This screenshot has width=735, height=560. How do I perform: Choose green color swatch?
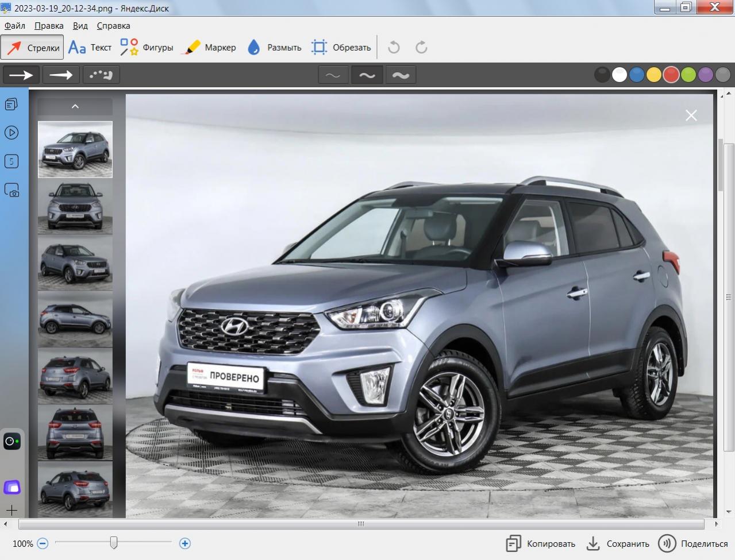click(x=688, y=75)
